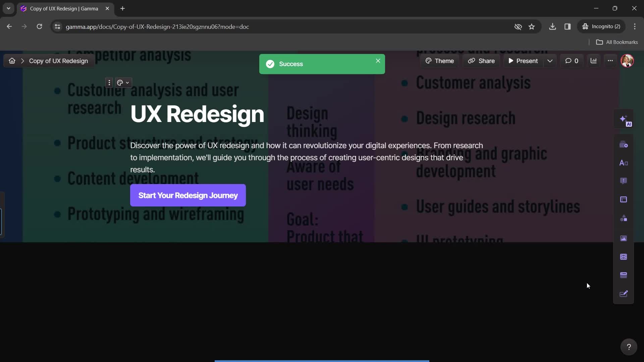The width and height of the screenshot is (644, 362).
Task: Click the home navigation icon
Action: point(11,61)
